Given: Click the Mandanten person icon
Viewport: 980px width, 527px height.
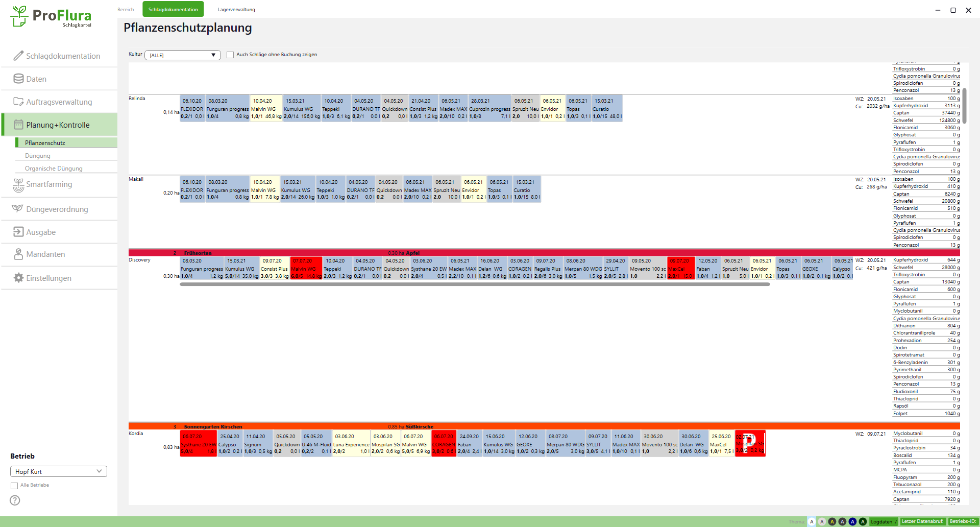Looking at the screenshot, I should pos(18,254).
